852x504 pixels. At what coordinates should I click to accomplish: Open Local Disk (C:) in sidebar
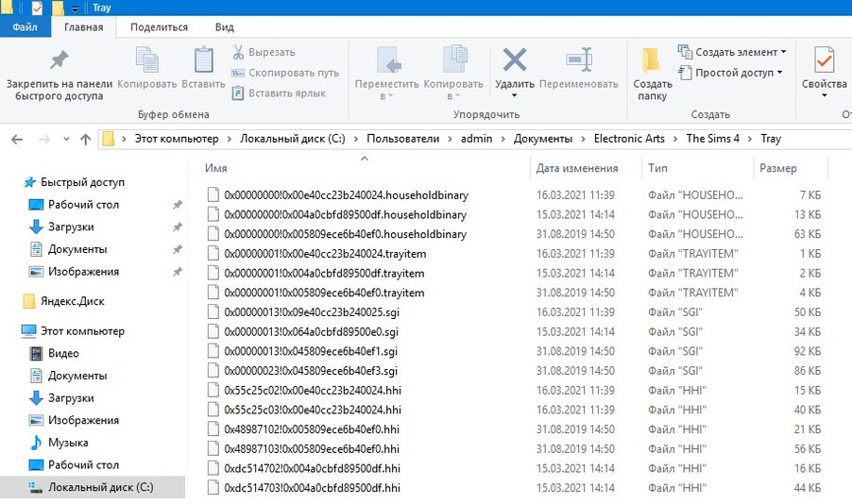click(101, 487)
